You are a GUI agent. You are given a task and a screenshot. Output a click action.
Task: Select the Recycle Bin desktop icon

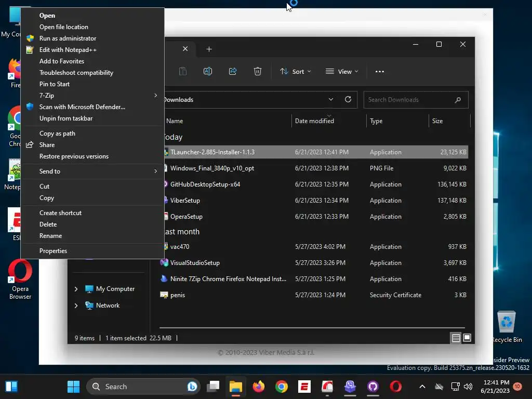[507, 327]
